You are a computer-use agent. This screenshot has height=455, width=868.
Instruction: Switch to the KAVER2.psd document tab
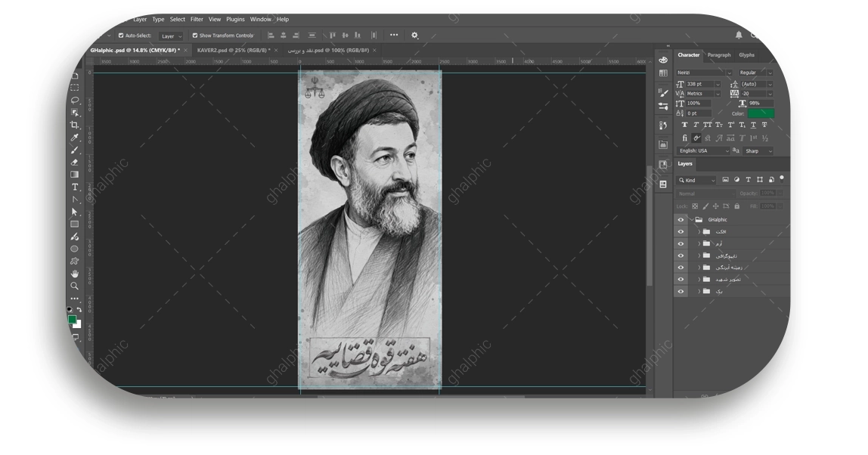click(x=234, y=51)
